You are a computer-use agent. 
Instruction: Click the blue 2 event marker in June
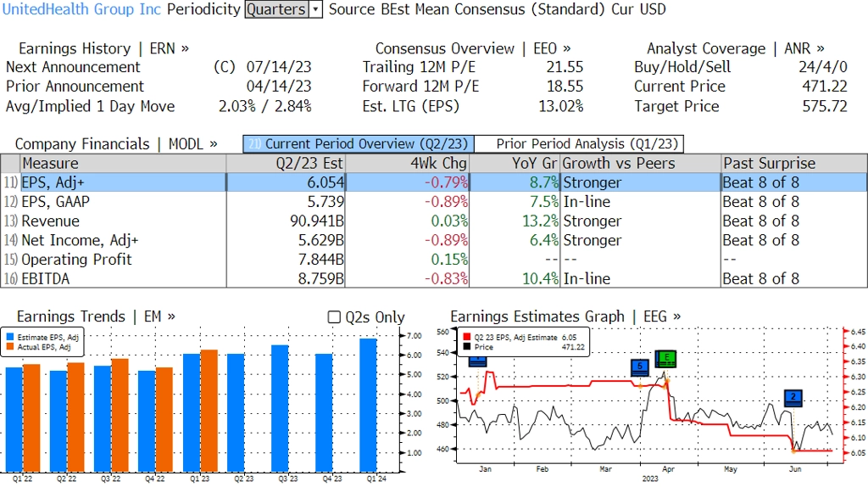tap(793, 398)
